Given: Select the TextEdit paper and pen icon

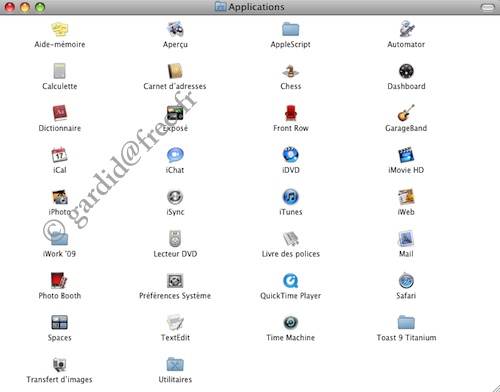Looking at the screenshot, I should (x=175, y=322).
